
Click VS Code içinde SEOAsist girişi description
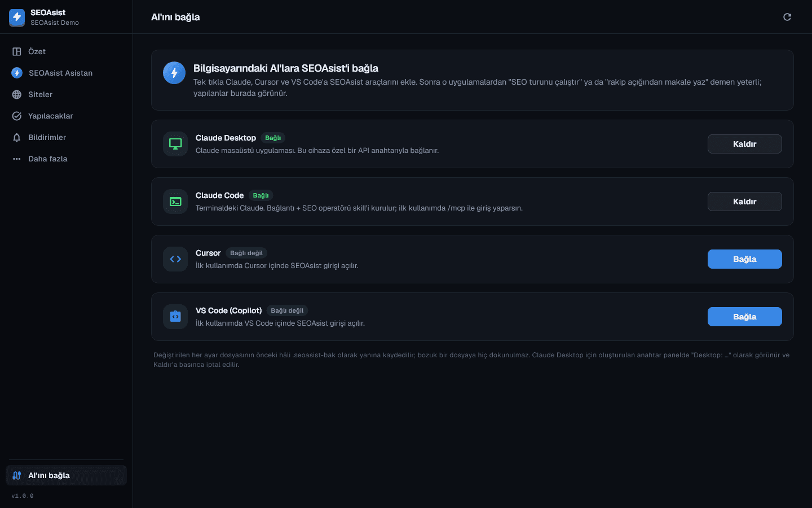point(280,323)
